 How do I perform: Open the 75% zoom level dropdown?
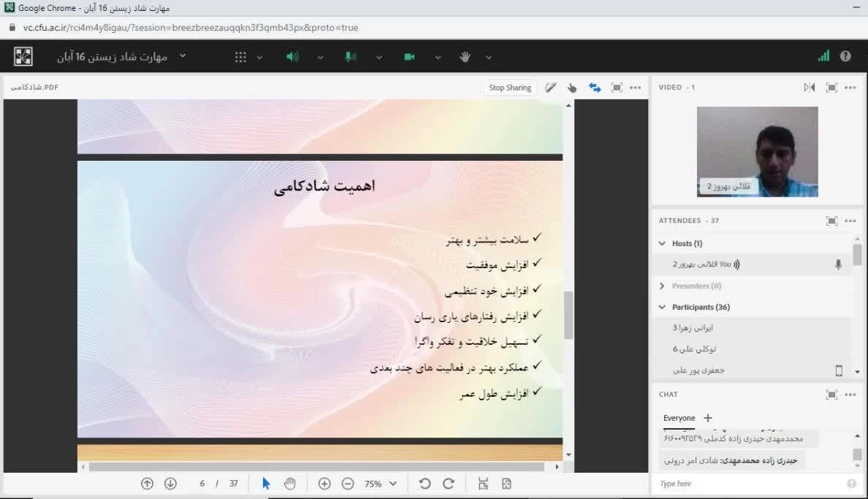(381, 484)
